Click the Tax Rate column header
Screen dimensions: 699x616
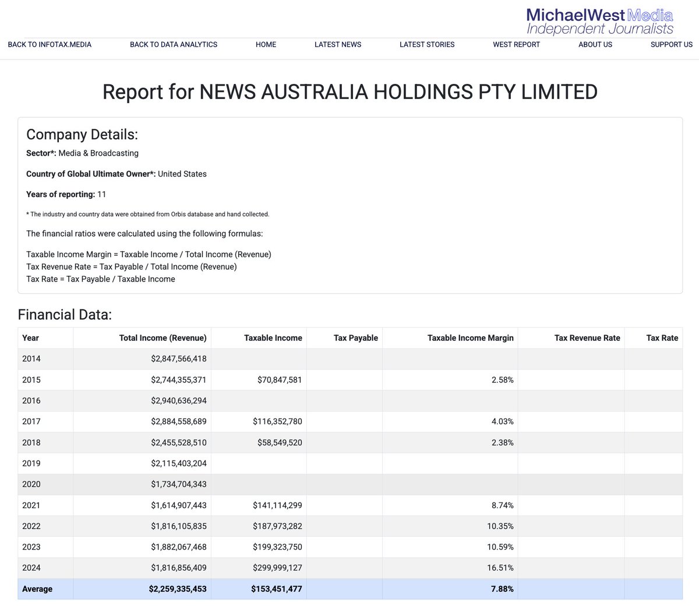[653, 338]
